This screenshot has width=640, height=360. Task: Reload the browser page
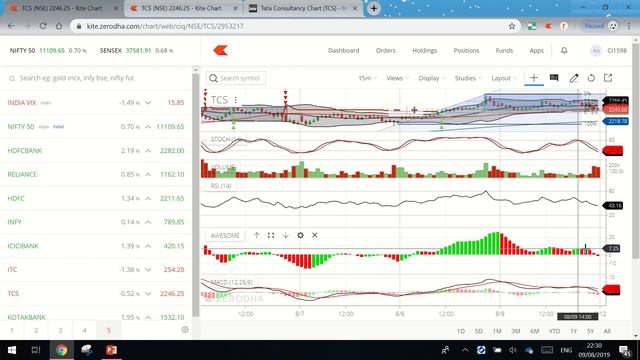[43, 26]
